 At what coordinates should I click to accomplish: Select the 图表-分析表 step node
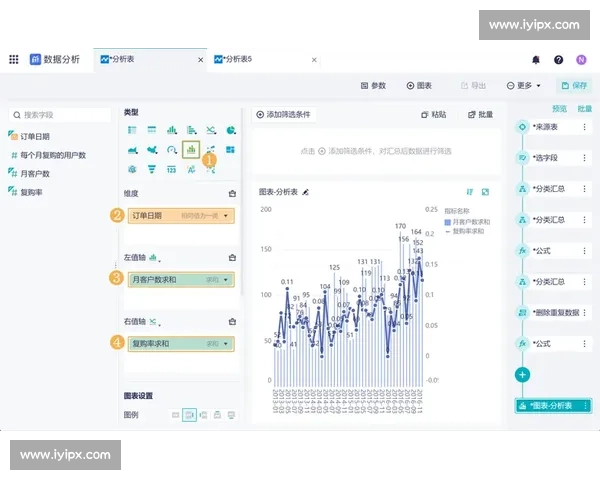(x=553, y=406)
